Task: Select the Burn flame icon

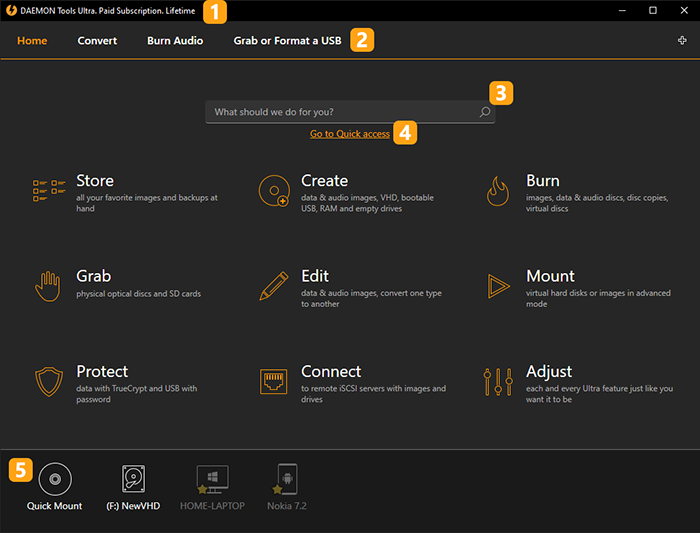Action: [498, 191]
